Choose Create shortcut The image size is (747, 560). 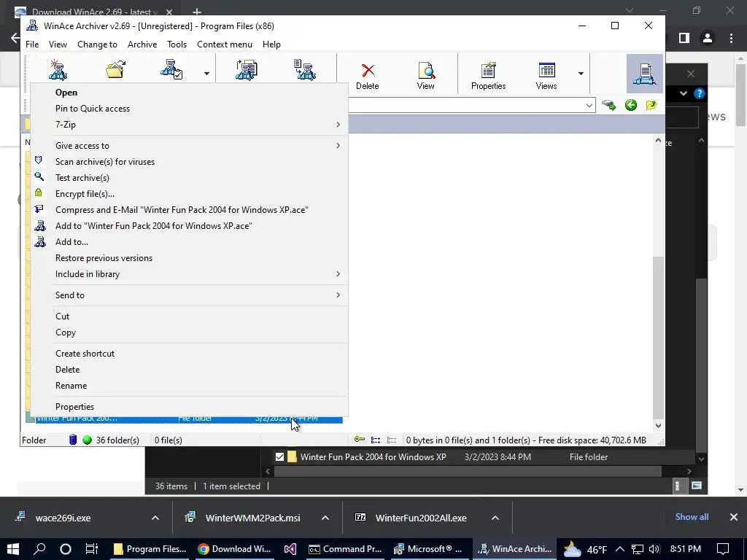[189, 354]
